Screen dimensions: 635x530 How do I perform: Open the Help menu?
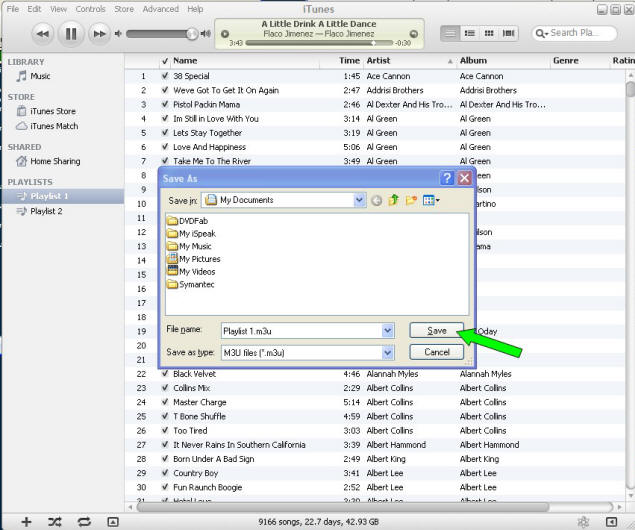click(195, 9)
